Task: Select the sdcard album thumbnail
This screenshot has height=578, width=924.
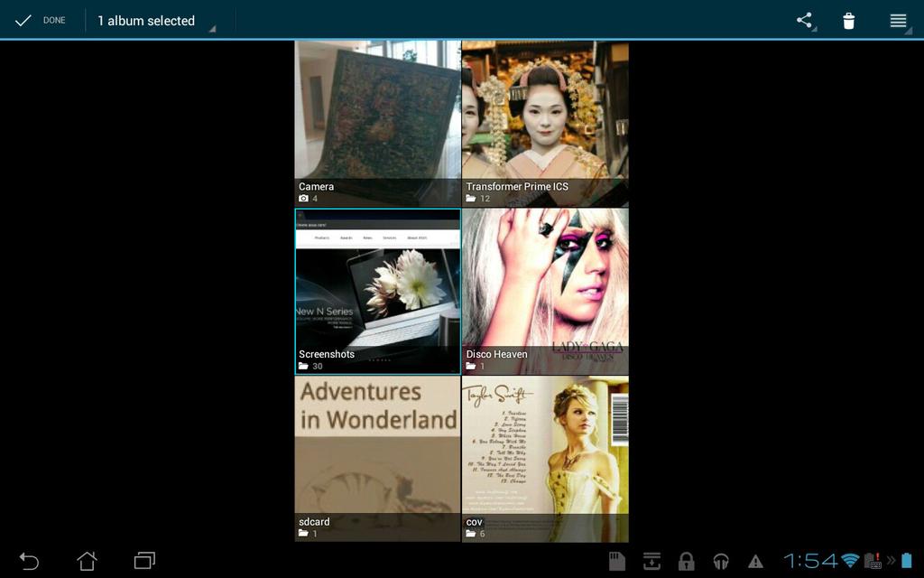Action: click(377, 459)
